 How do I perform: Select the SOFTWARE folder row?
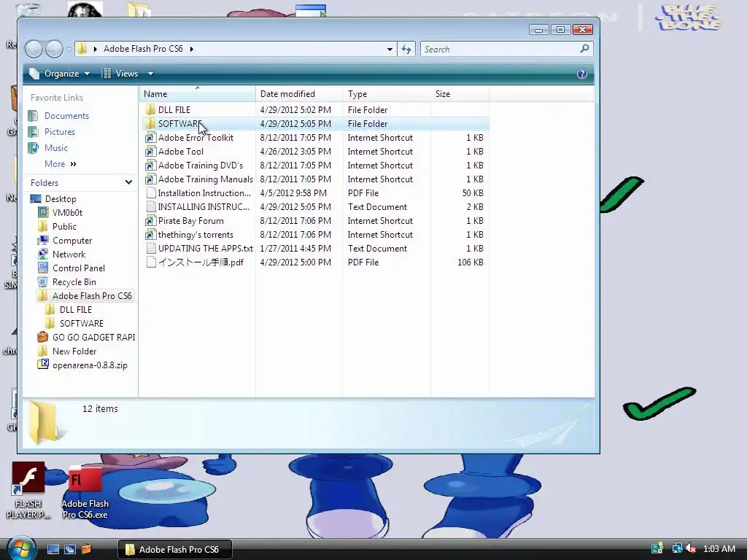[315, 124]
